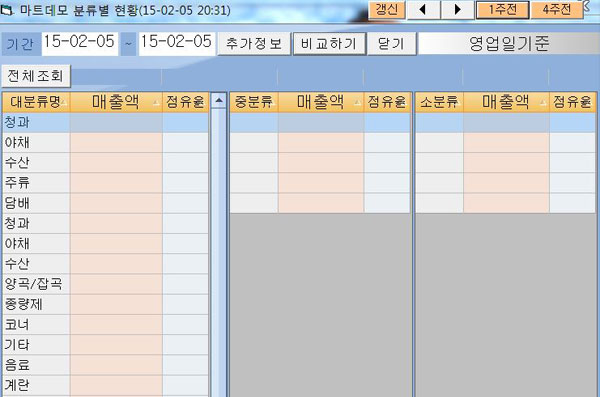Run 전체조회 full search

[36, 76]
